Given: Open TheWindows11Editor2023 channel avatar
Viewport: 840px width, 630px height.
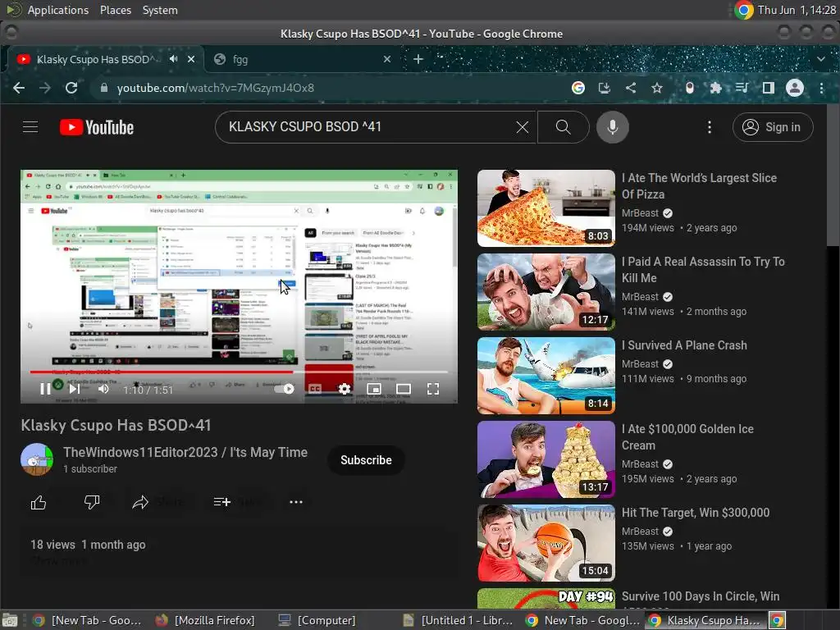Looking at the screenshot, I should pyautogui.click(x=37, y=459).
